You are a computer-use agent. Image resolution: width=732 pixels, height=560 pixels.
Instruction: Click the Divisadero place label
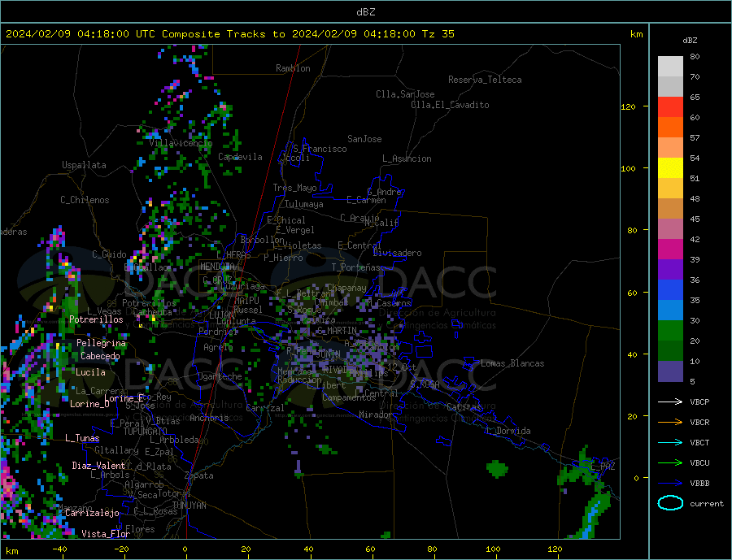[397, 253]
